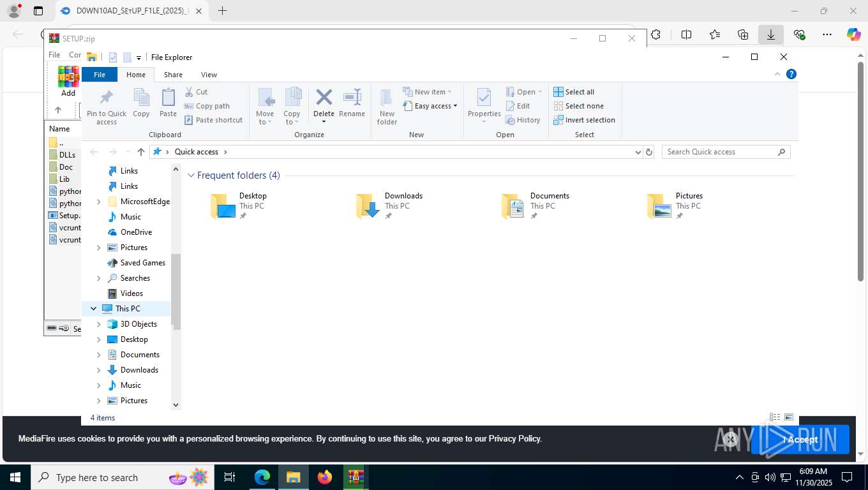Viewport: 868px width, 490px height.
Task: Click Select none in ribbon
Action: point(578,106)
